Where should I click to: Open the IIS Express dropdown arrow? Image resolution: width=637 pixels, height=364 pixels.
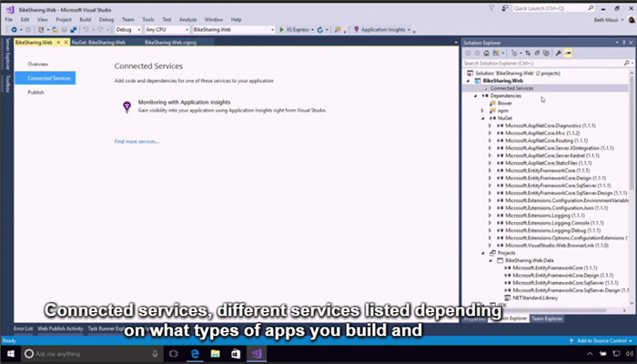(312, 30)
